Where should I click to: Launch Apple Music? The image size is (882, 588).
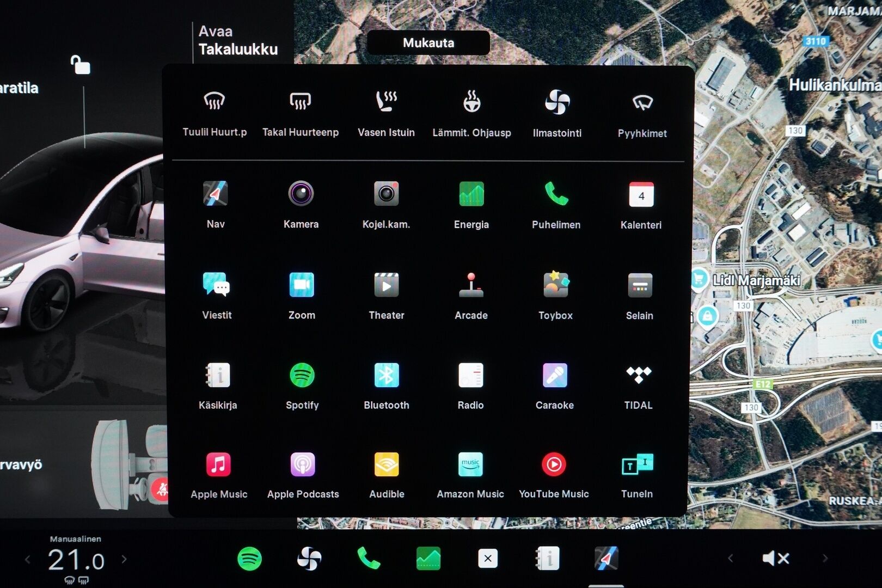pos(219,475)
